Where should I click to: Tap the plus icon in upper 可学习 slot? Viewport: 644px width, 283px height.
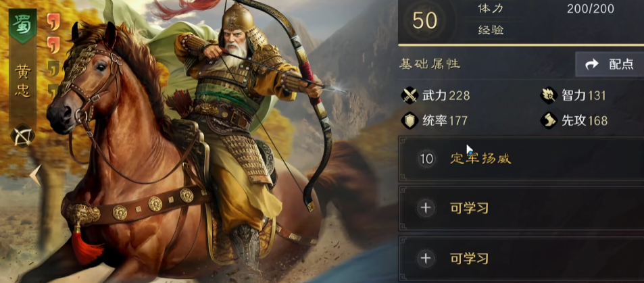(426, 208)
